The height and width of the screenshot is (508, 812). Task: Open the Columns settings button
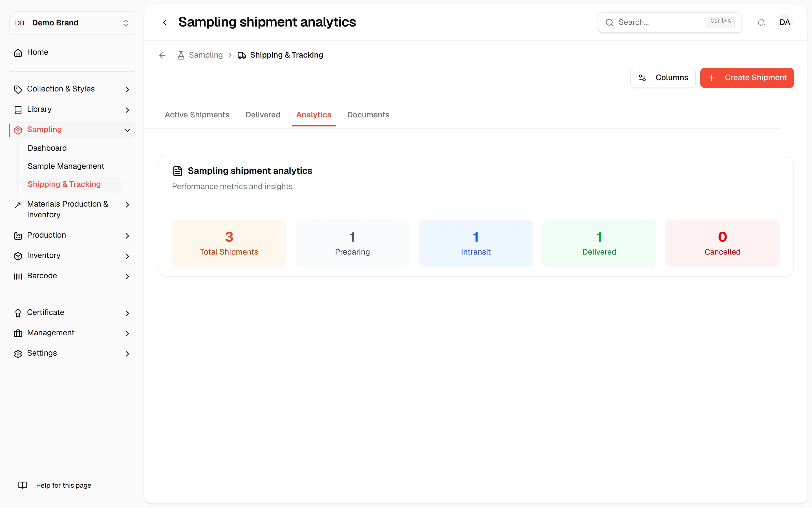pos(663,78)
